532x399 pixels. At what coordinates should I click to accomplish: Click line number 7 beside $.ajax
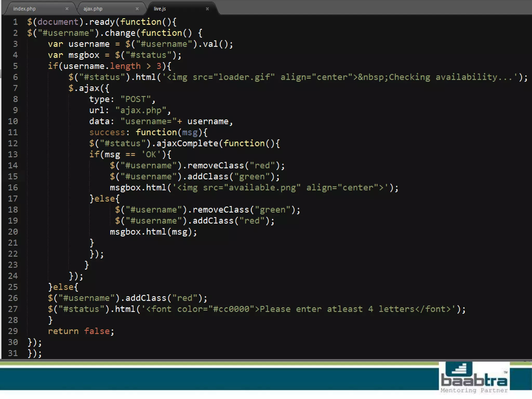coord(15,88)
